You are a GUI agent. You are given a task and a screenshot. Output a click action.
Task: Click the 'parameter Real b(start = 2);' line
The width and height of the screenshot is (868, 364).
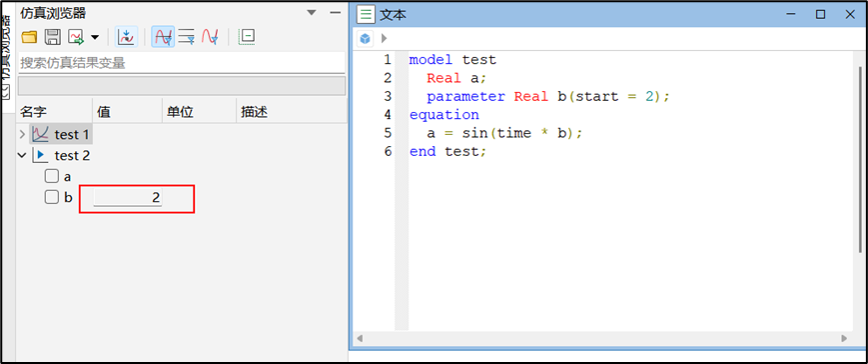point(548,96)
